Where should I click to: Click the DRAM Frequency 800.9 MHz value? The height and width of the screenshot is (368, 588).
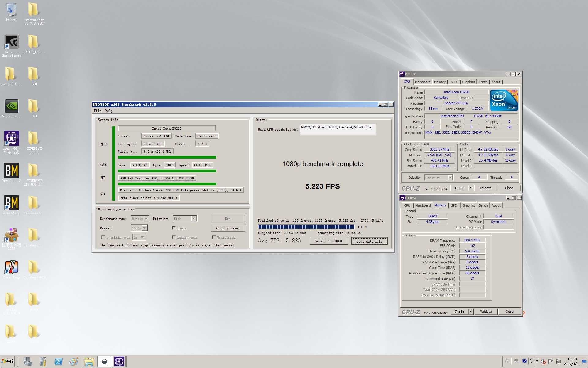(472, 240)
